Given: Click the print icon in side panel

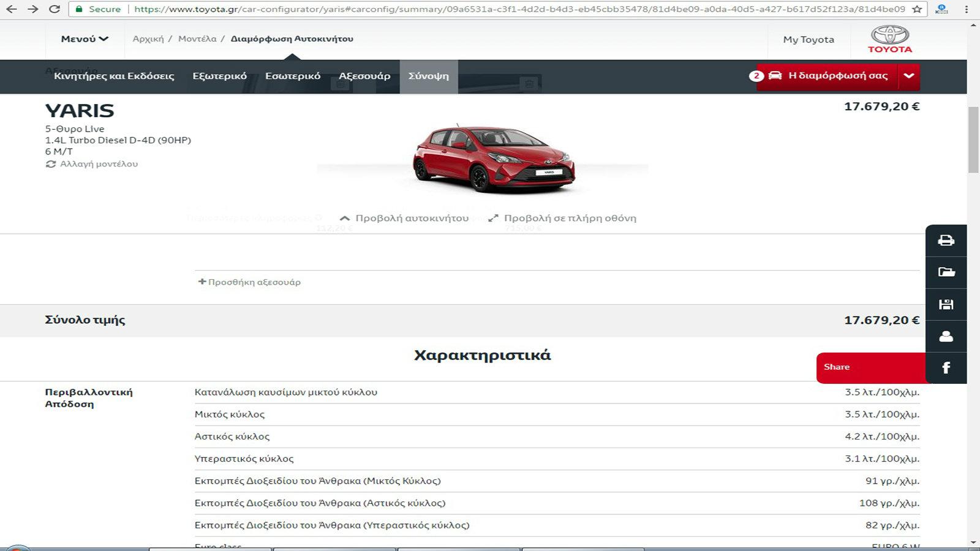Looking at the screenshot, I should (946, 240).
